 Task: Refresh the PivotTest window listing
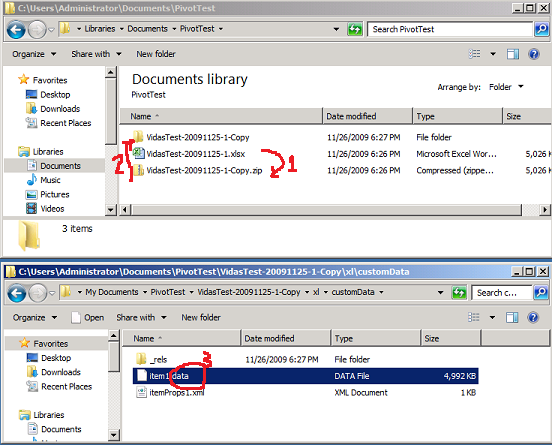[x=355, y=29]
